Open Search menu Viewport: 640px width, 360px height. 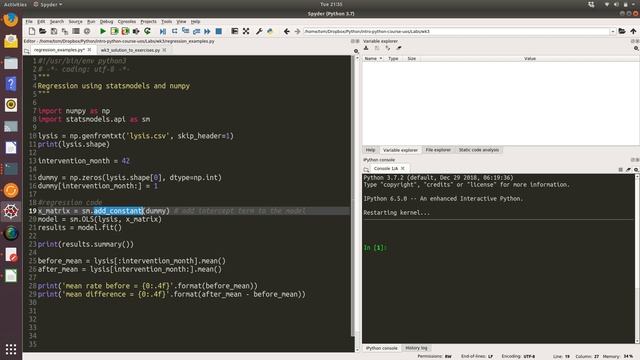tap(57, 22)
